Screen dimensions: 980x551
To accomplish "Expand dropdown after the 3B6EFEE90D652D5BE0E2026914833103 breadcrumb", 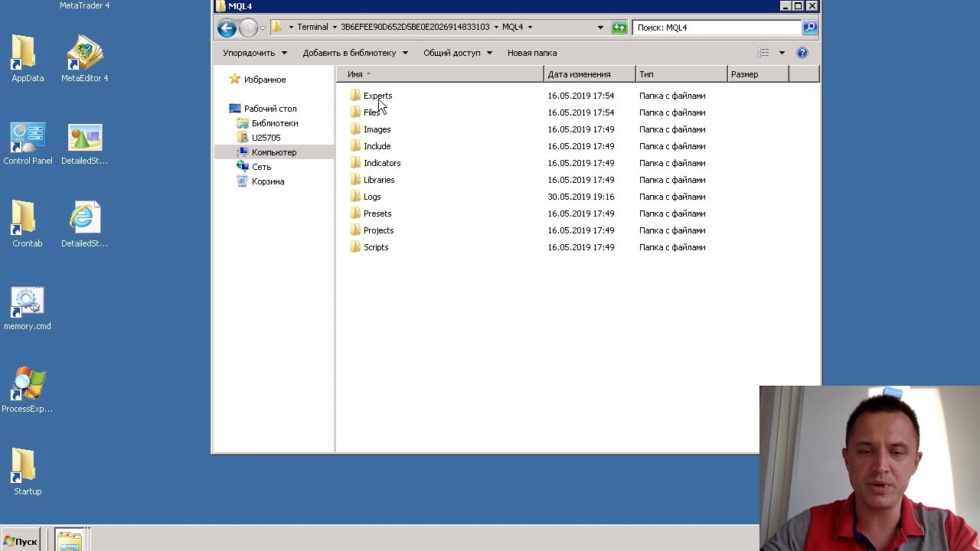I will (496, 28).
